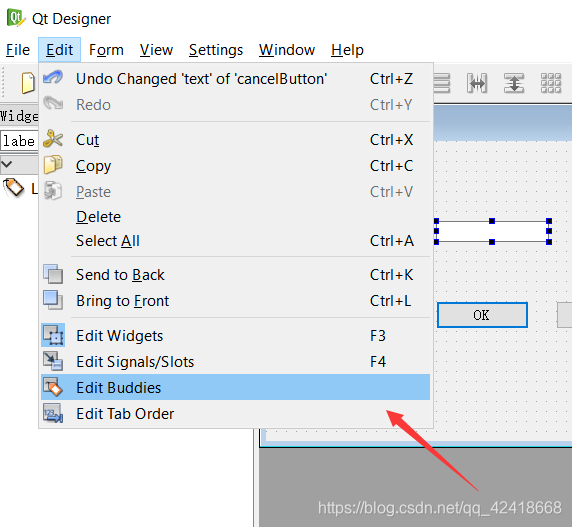Click the Edit Buddies tag icon
This screenshot has width=572, height=527.
pos(53,387)
